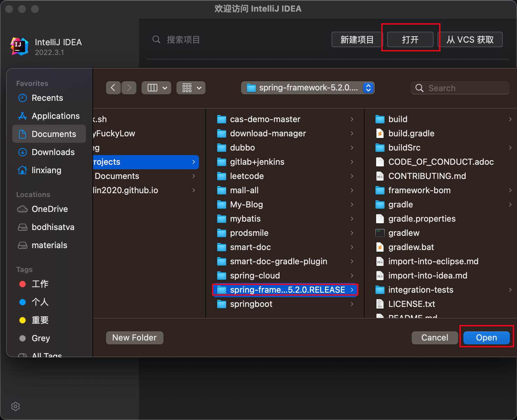
Task: Select import-into-eclipse.md file
Action: 443,261
